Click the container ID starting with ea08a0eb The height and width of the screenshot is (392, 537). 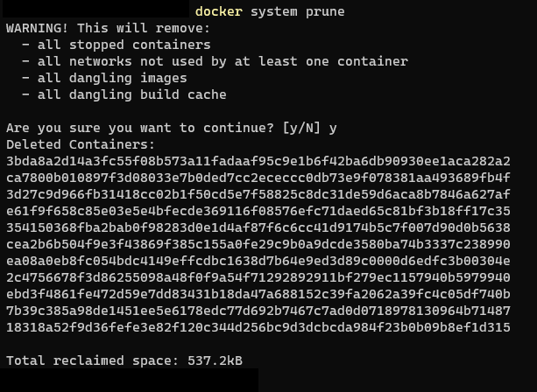[258, 261]
